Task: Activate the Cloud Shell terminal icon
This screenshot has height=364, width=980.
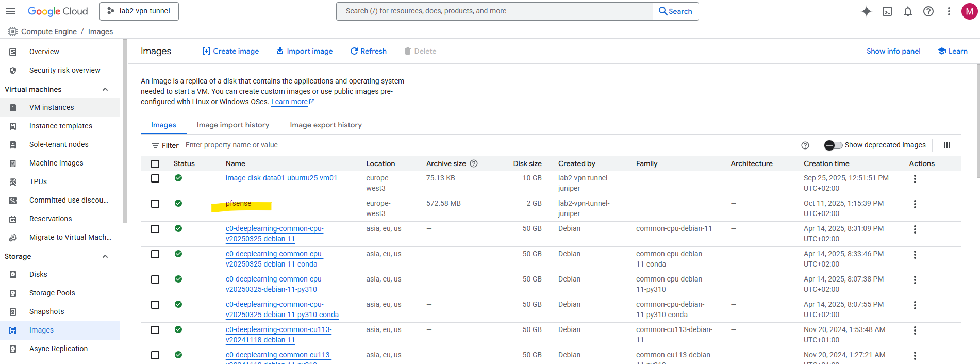Action: (887, 11)
